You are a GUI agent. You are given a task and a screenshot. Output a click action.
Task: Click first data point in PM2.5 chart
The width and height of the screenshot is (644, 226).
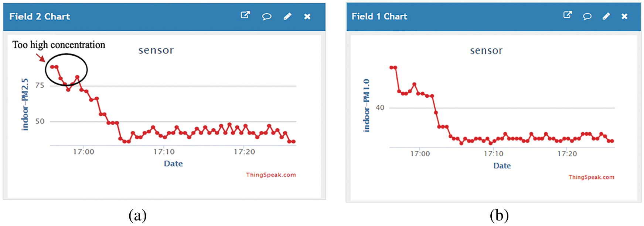tap(52, 67)
